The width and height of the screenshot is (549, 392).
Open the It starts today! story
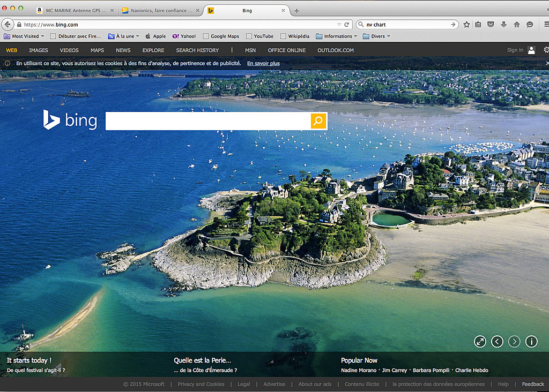(29, 360)
